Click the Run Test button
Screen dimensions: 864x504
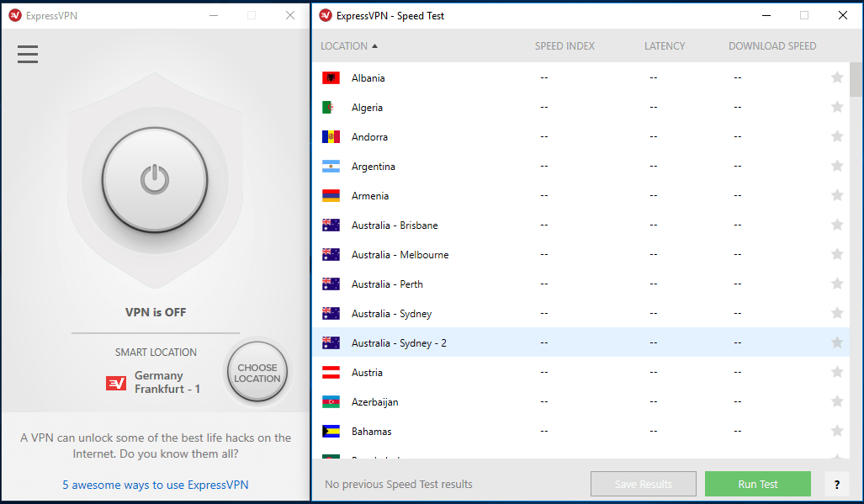point(758,484)
